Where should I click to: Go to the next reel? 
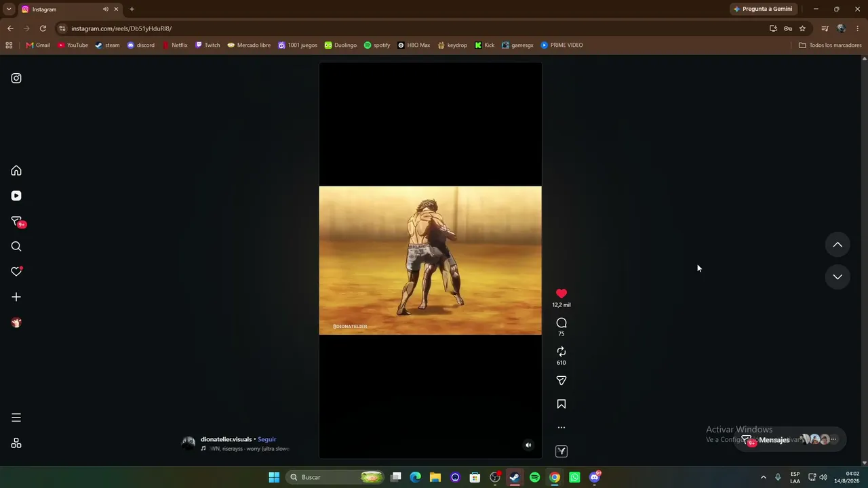837,277
